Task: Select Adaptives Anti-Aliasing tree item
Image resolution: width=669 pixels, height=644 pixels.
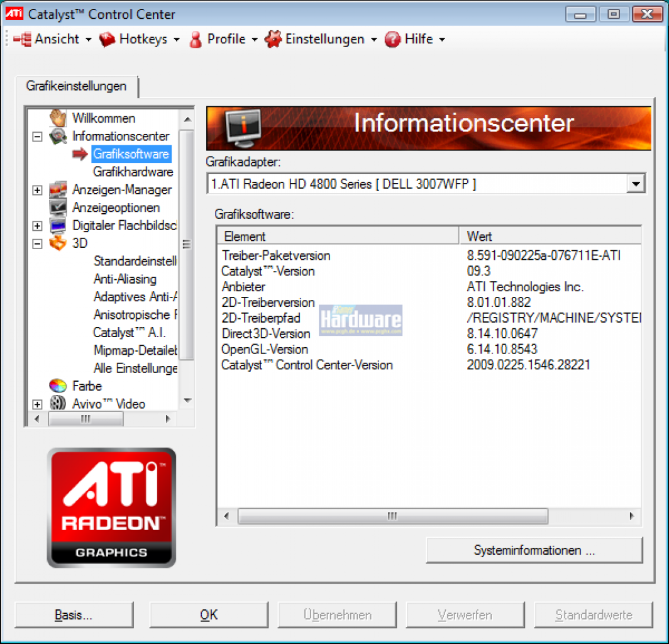Action: point(135,297)
